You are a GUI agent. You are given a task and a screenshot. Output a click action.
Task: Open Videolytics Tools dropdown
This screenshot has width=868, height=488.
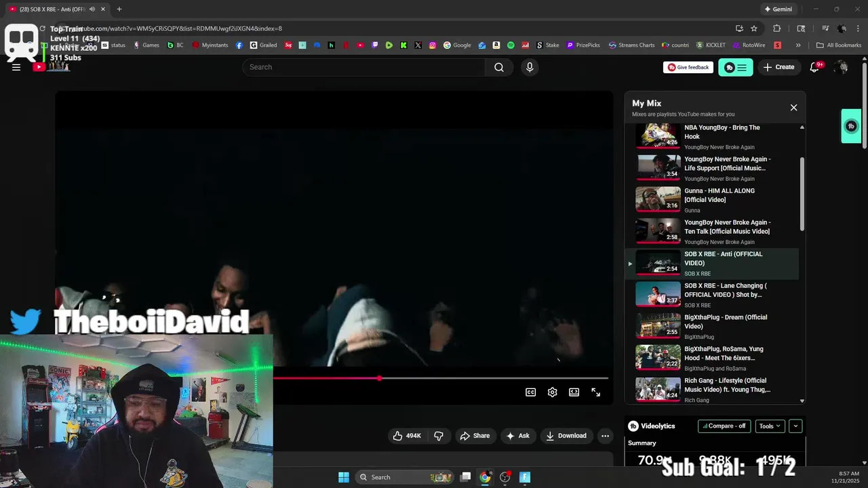point(770,426)
